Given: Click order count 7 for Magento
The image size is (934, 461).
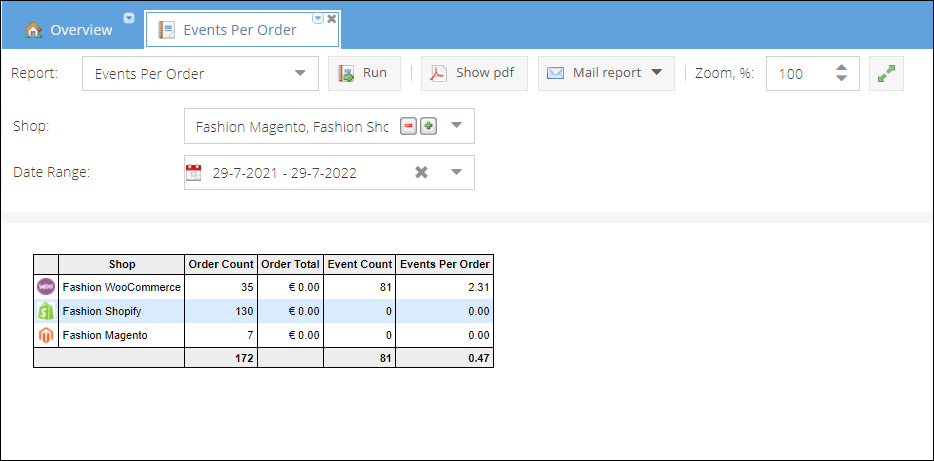Looking at the screenshot, I should 250,335.
